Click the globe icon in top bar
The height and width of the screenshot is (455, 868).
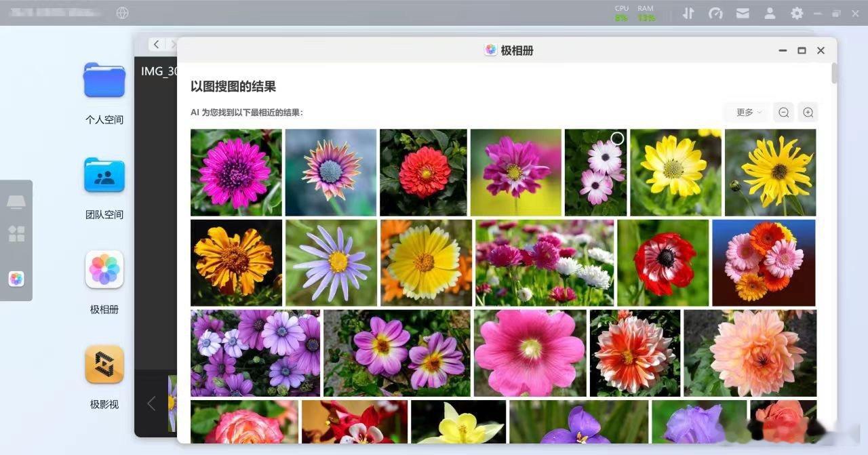pyautogui.click(x=122, y=13)
